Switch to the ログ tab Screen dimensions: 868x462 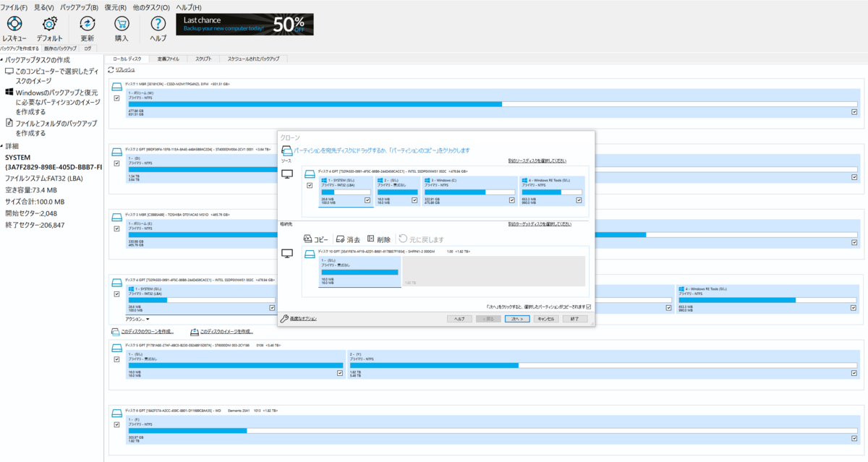coord(88,48)
